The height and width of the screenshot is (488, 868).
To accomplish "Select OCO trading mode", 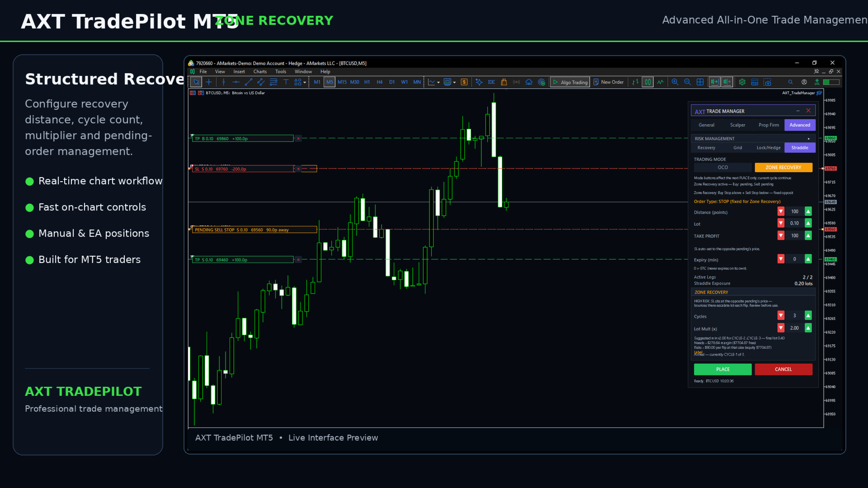I will 723,168.
